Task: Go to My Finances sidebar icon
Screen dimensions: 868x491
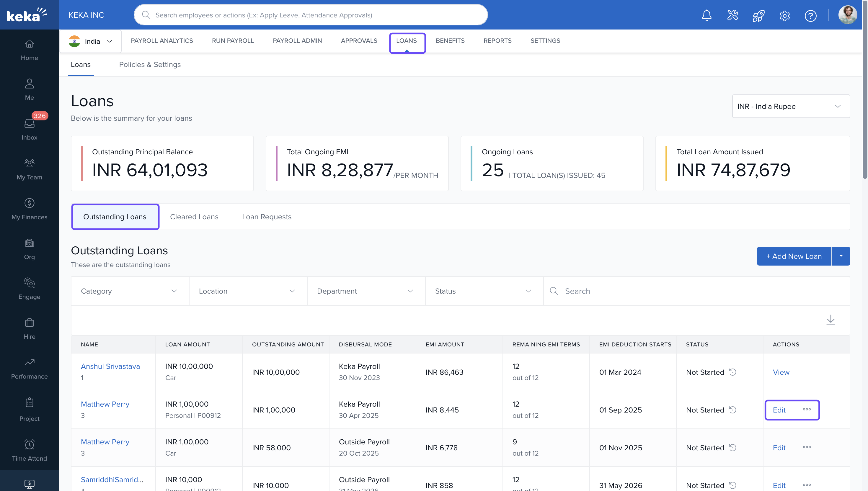Action: 29,208
